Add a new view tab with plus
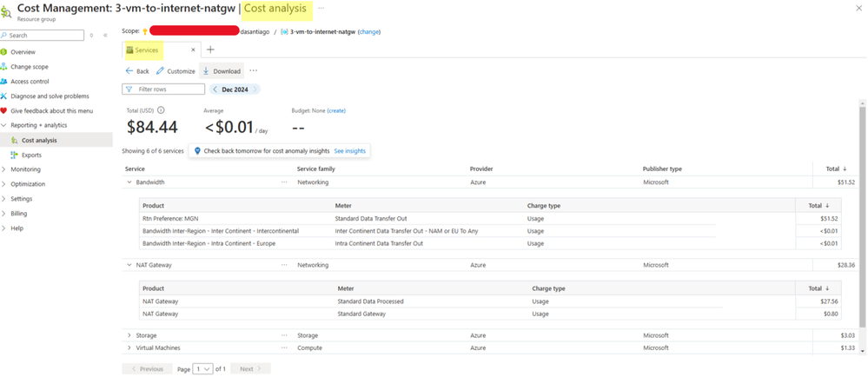The height and width of the screenshot is (377, 868). point(210,50)
